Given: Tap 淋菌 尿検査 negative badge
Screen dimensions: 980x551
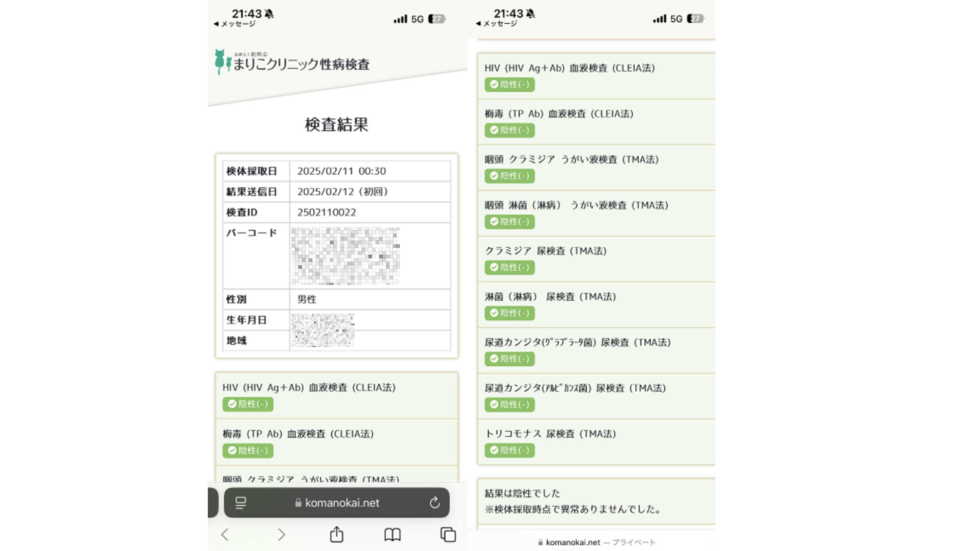Looking at the screenshot, I should (510, 313).
